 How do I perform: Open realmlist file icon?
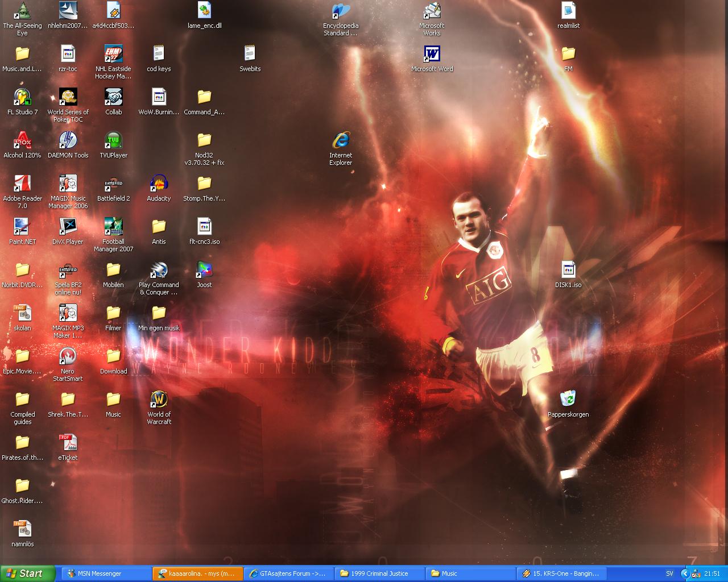(568, 11)
